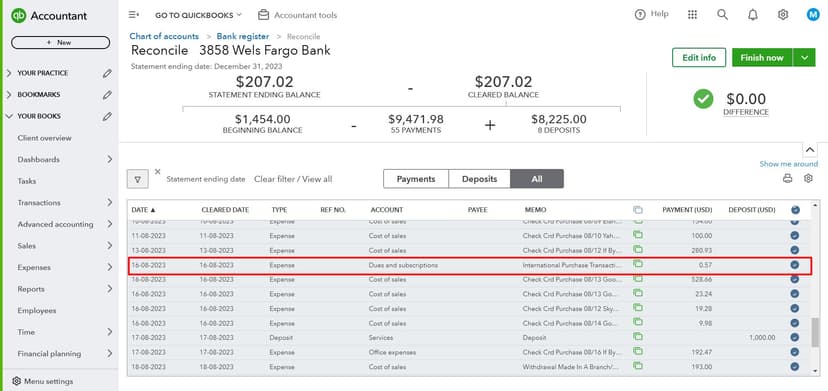Screen dimensions: 828x391
Task: Click the Show me around link
Action: click(x=788, y=164)
